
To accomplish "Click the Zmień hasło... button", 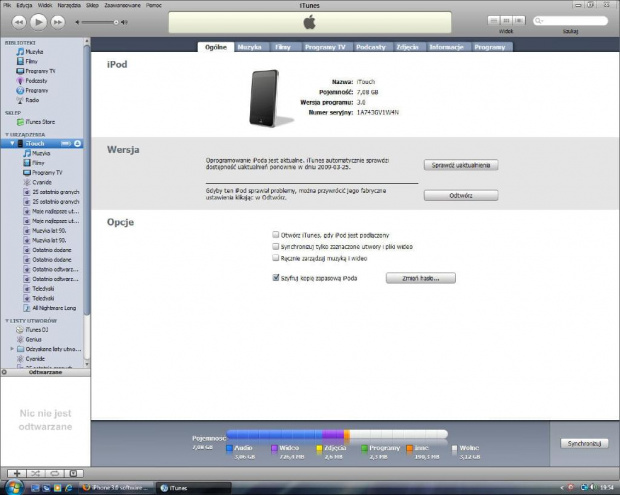I will coord(420,278).
